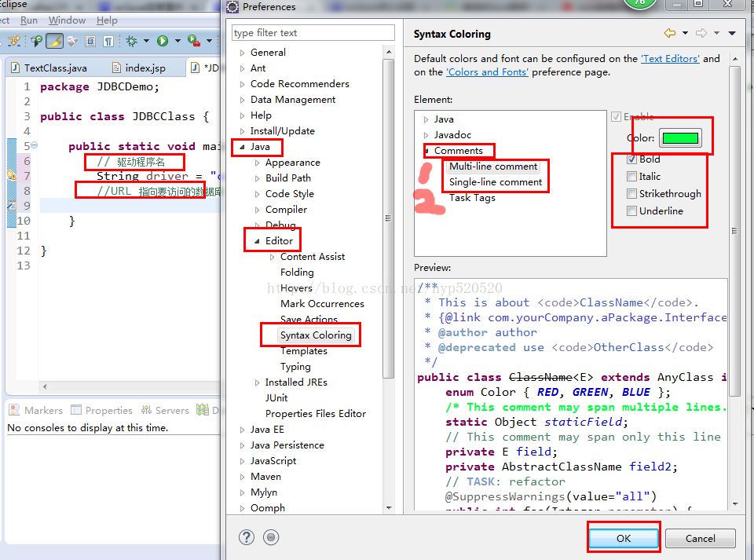Click the editor horizontal scrollbar left arrow
The height and width of the screenshot is (560, 754).
point(45,386)
